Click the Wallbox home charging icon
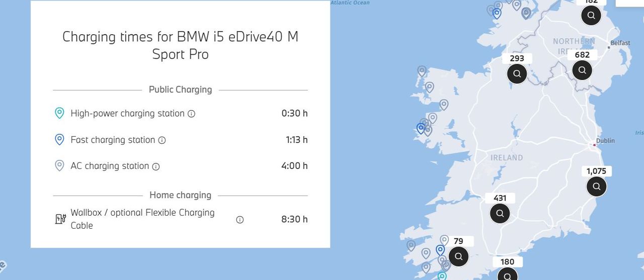 pos(60,219)
